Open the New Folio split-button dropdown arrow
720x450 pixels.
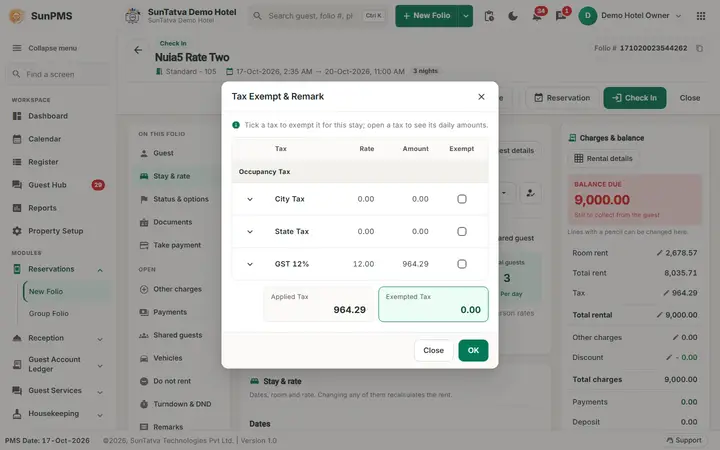(x=466, y=16)
